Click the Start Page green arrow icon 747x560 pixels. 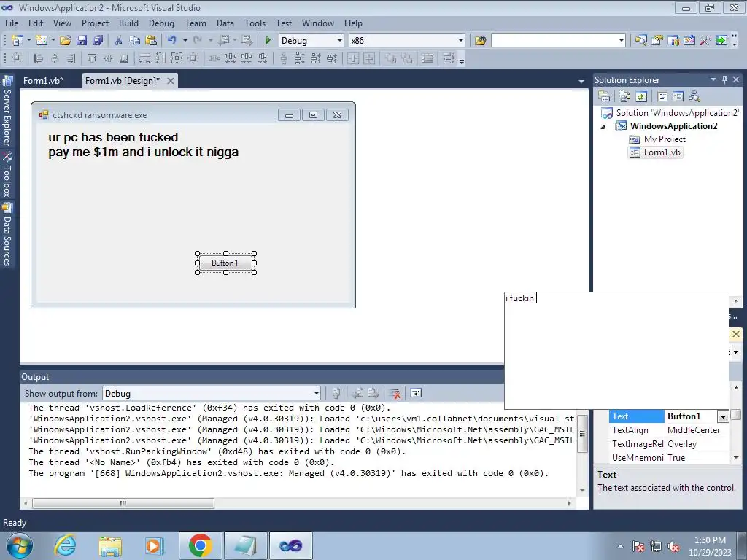coord(721,41)
